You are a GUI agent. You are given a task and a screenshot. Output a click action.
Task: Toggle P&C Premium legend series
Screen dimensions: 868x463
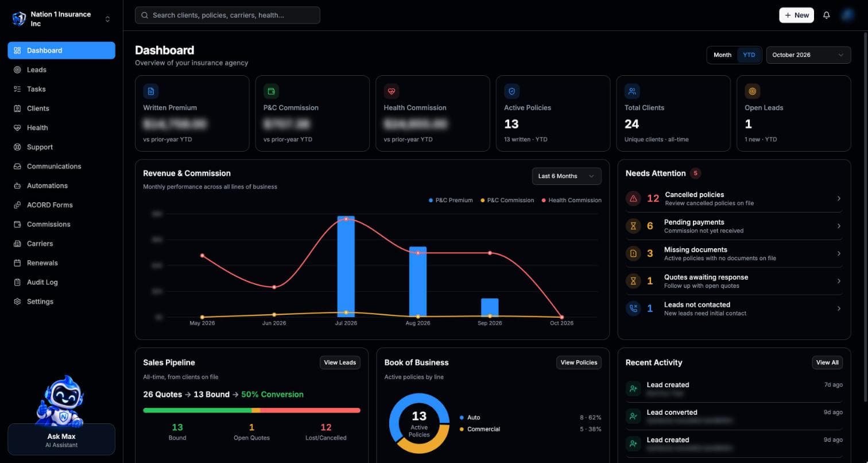click(451, 200)
